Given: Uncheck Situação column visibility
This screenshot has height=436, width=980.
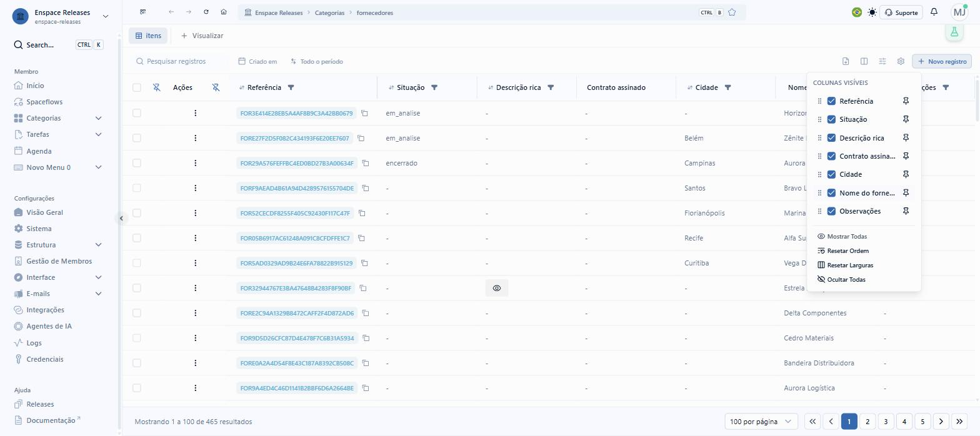Looking at the screenshot, I should pyautogui.click(x=831, y=119).
